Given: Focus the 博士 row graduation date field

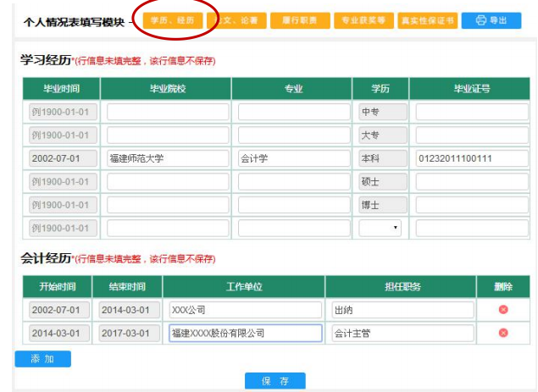Looking at the screenshot, I should pyautogui.click(x=64, y=205).
